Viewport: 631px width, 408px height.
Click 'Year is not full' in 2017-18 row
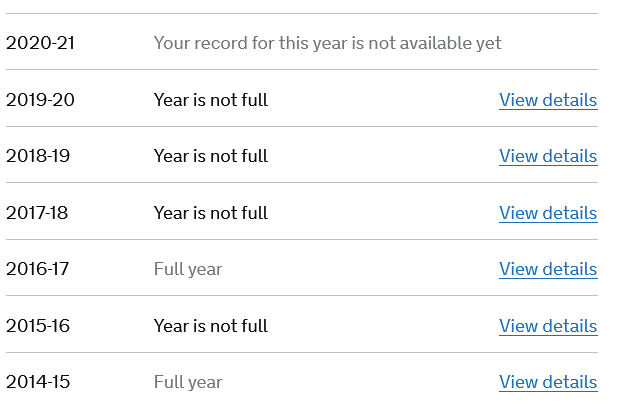coord(210,213)
